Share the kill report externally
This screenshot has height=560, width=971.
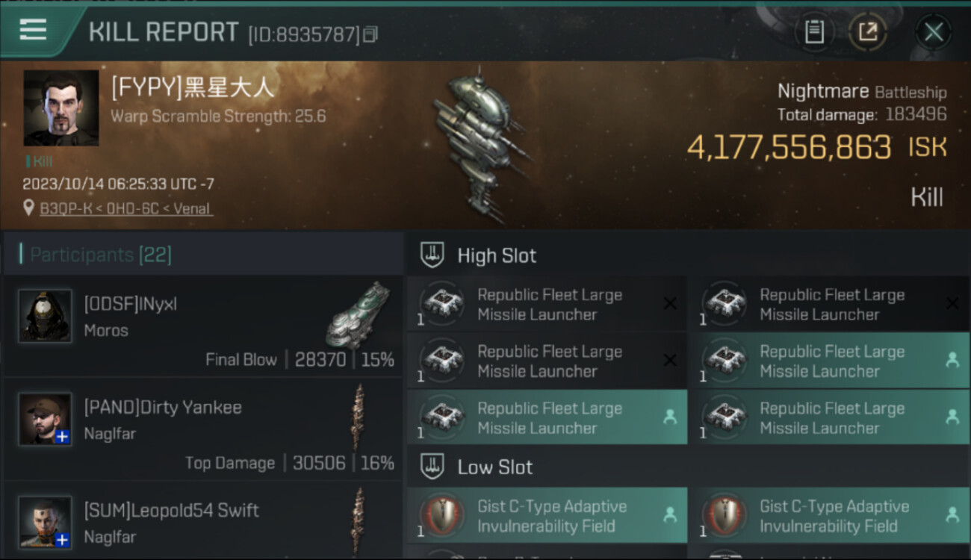pyautogui.click(x=867, y=32)
